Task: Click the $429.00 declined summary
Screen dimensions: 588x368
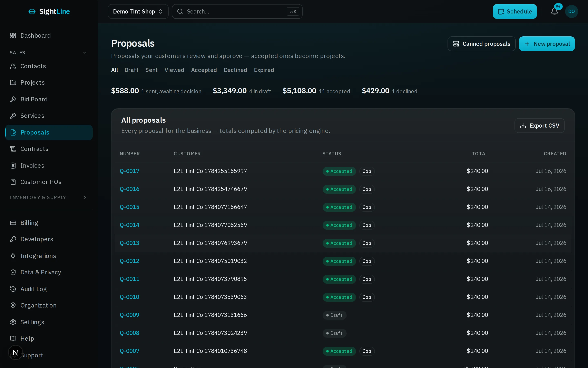Action: tap(390, 91)
